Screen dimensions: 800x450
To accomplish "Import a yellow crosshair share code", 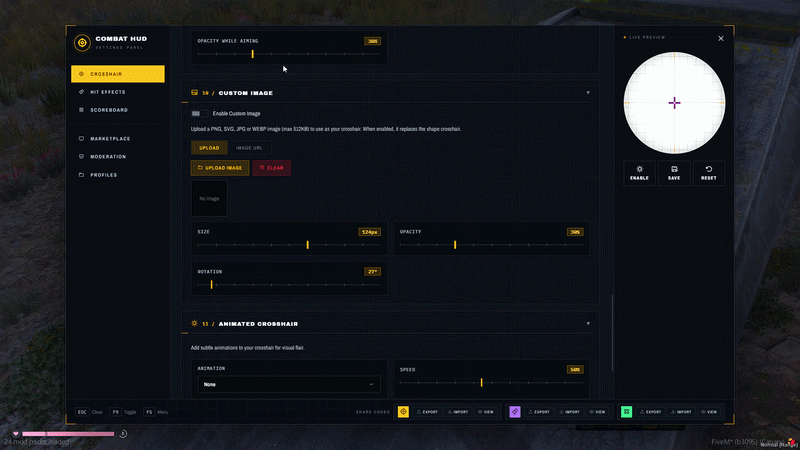I will (458, 412).
